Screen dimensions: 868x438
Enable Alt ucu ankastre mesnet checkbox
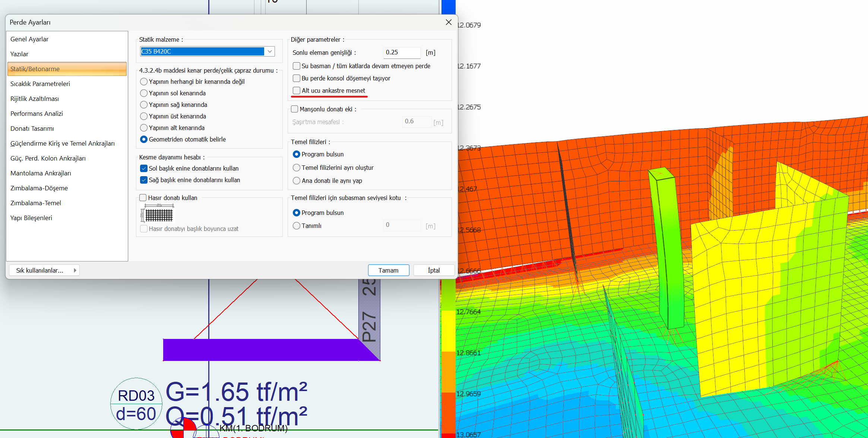[x=297, y=91]
